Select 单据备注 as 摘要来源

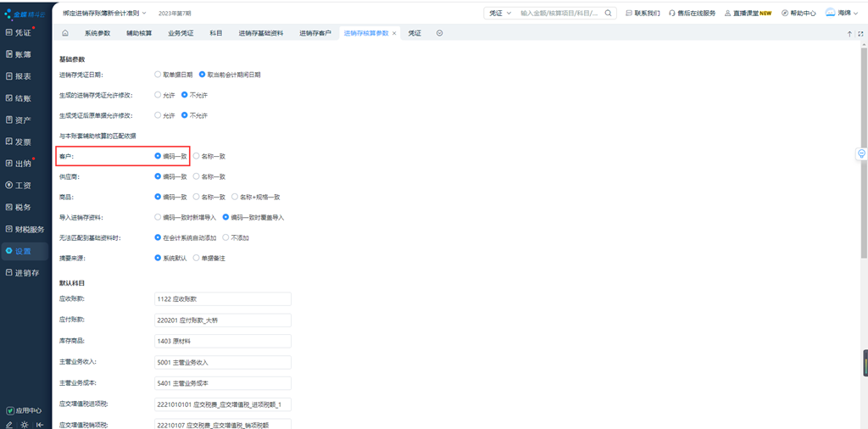point(209,258)
